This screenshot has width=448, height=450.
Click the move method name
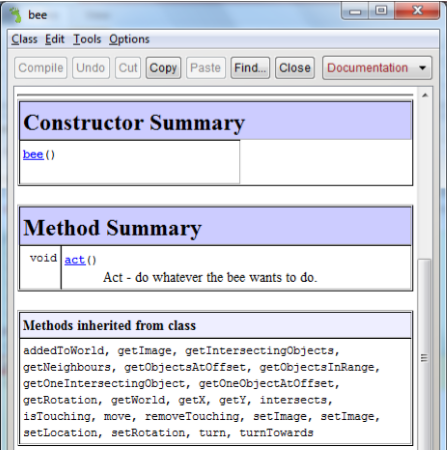[x=117, y=416]
